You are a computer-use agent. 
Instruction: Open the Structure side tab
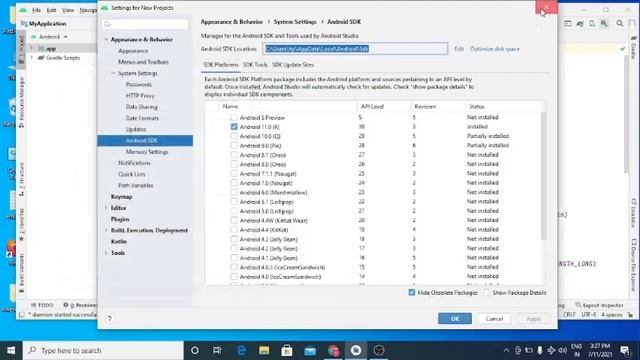coord(22,180)
